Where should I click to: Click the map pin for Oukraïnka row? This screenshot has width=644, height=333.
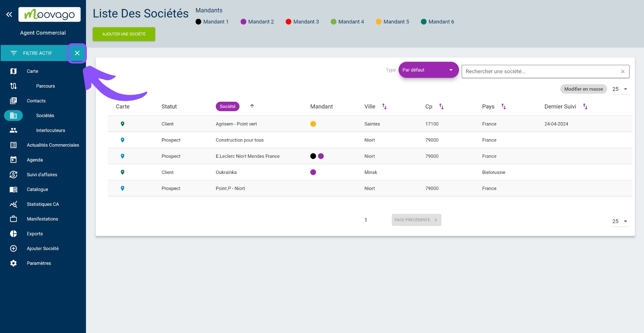[x=122, y=172]
